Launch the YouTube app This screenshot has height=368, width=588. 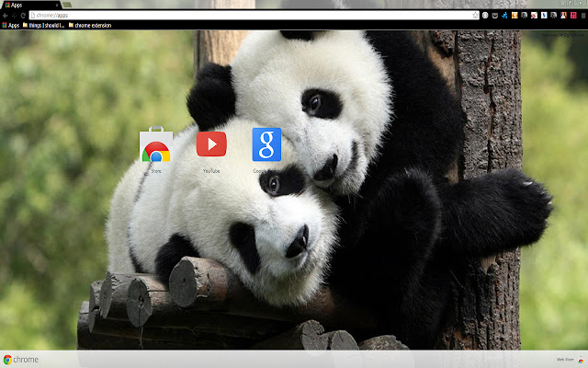click(x=211, y=144)
